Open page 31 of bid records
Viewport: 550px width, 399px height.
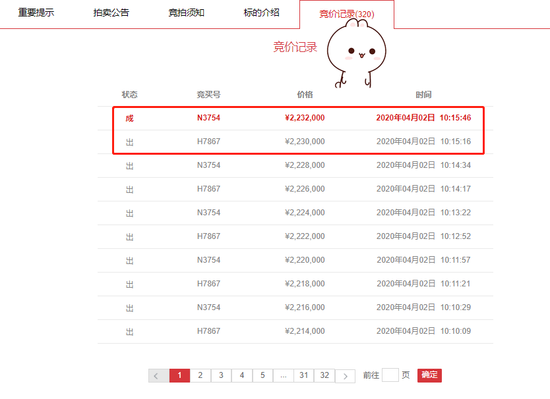(304, 376)
